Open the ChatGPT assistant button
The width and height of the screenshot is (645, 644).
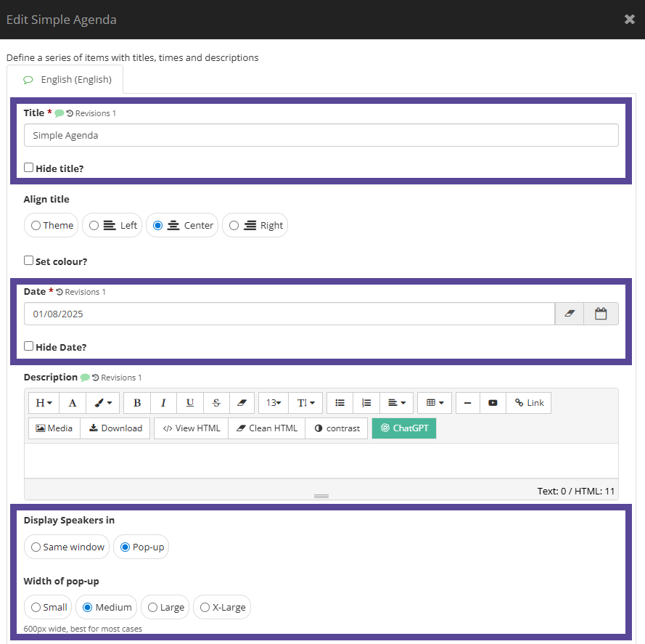404,428
